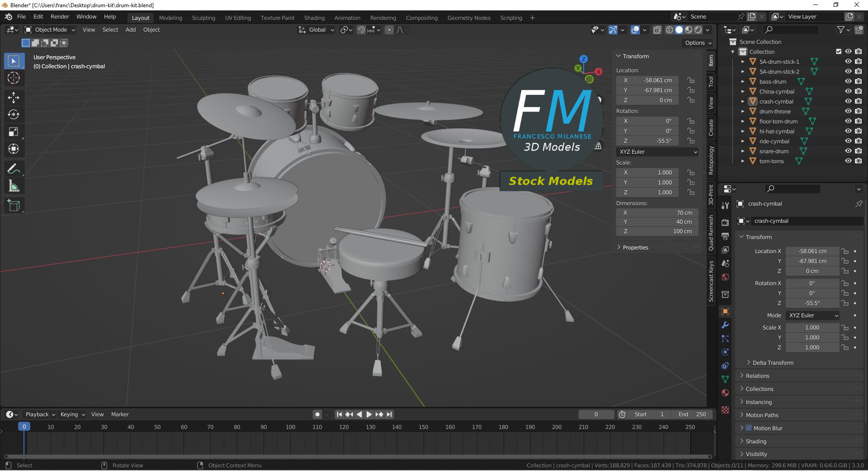Toggle Motion Blur checkbox

click(749, 428)
